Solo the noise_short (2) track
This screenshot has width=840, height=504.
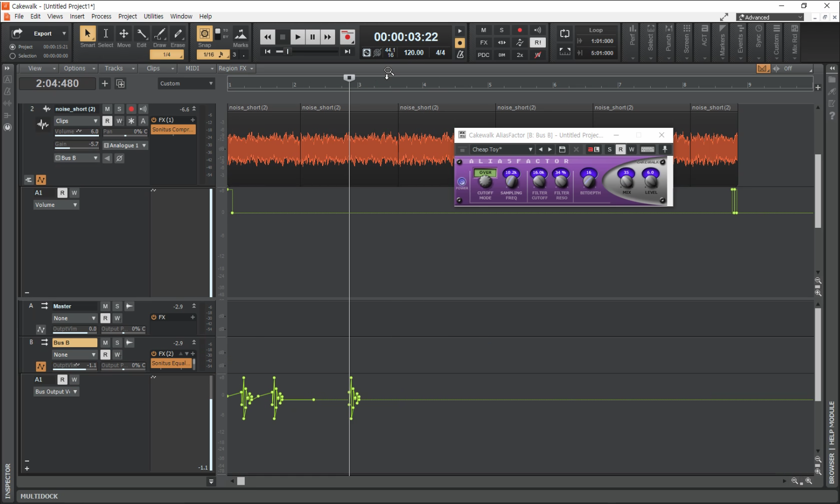[x=119, y=109]
